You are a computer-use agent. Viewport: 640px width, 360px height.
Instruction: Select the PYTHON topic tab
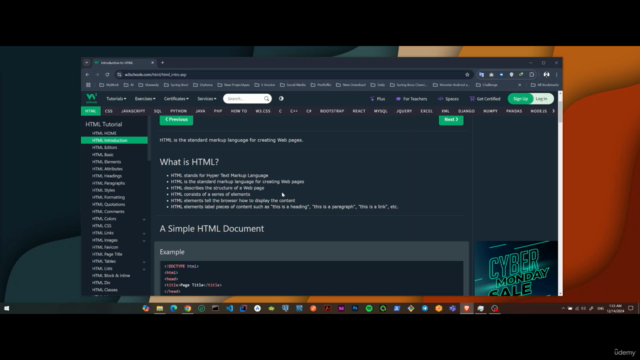[178, 111]
